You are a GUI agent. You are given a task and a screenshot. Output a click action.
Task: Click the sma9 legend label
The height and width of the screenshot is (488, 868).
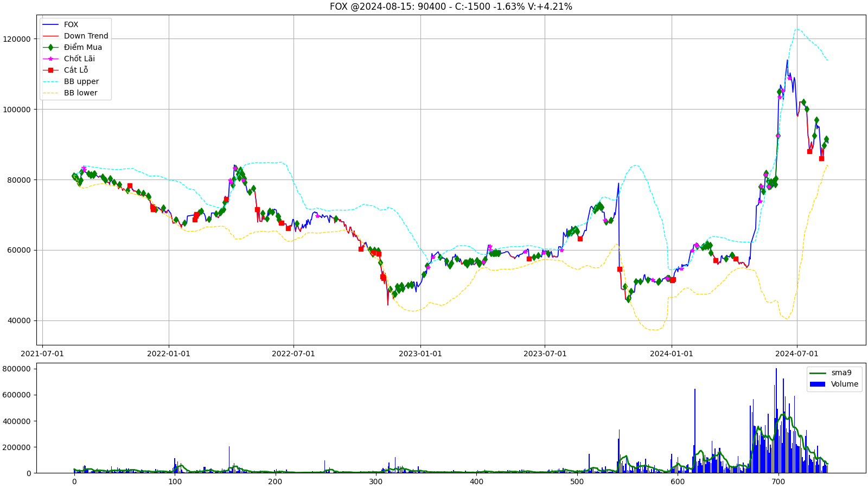click(x=841, y=373)
